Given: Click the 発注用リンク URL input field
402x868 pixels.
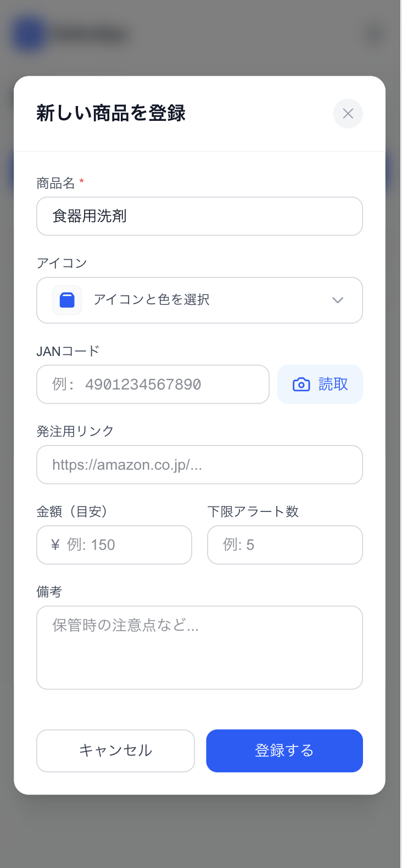Looking at the screenshot, I should pos(199,465).
